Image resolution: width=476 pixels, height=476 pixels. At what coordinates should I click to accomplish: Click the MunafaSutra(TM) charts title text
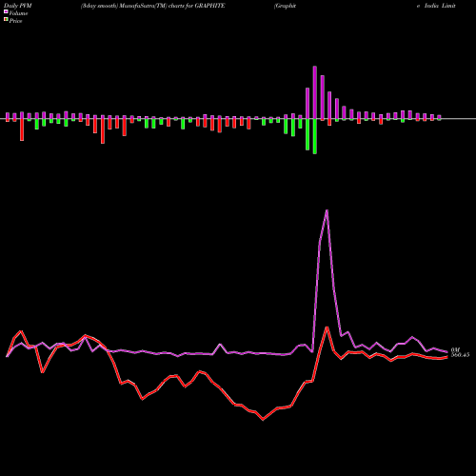(x=152, y=6)
